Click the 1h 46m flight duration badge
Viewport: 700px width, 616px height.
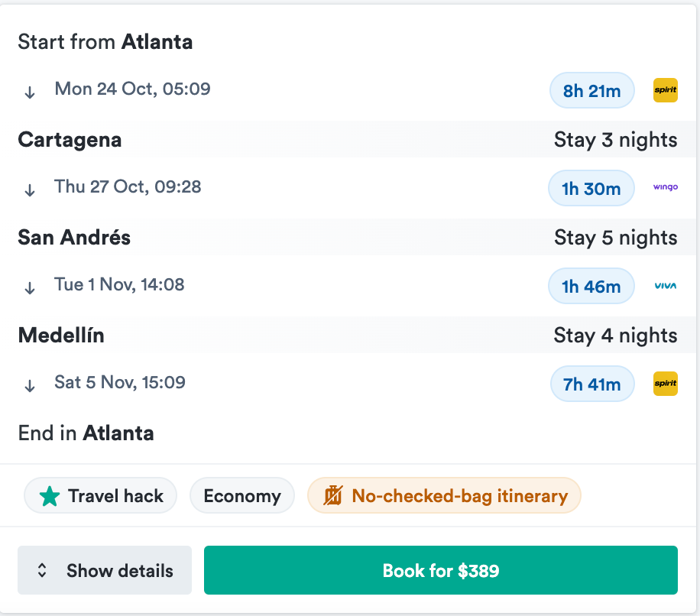pos(591,287)
